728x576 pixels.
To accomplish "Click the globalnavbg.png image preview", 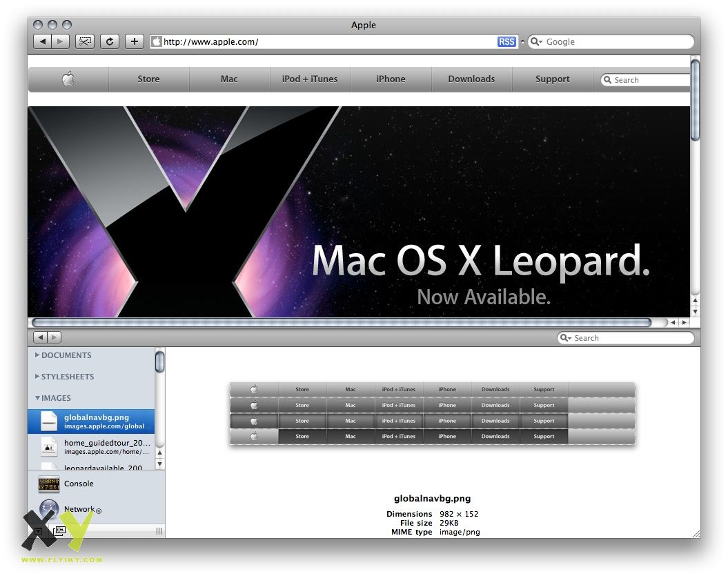I will [x=432, y=414].
